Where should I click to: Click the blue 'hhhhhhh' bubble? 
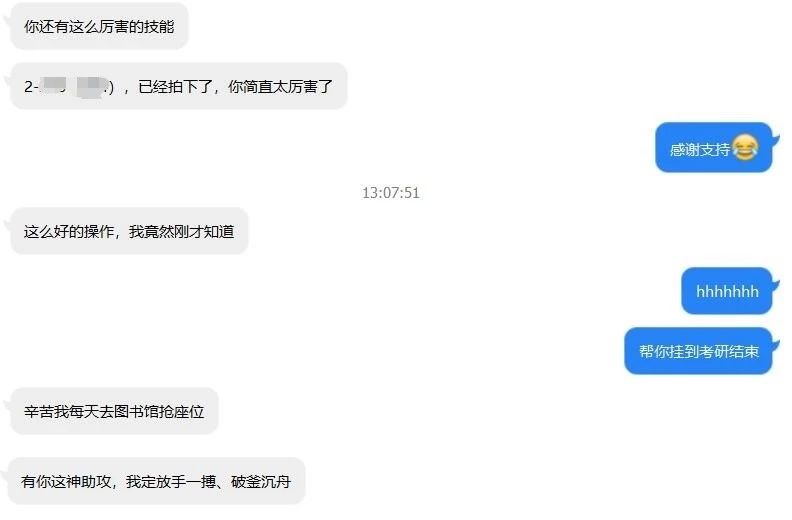point(727,291)
